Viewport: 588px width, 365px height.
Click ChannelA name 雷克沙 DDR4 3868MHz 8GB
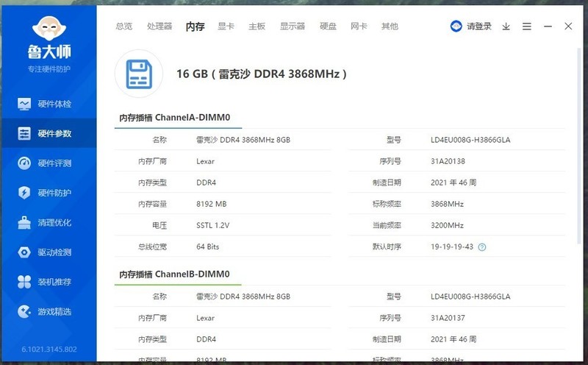point(243,140)
